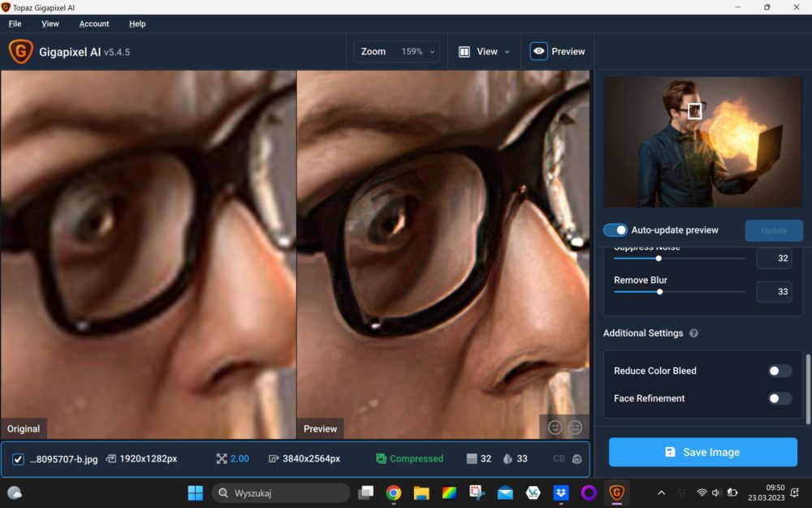Click the neutral face feedback icon
The width and height of the screenshot is (812, 508).
click(575, 428)
